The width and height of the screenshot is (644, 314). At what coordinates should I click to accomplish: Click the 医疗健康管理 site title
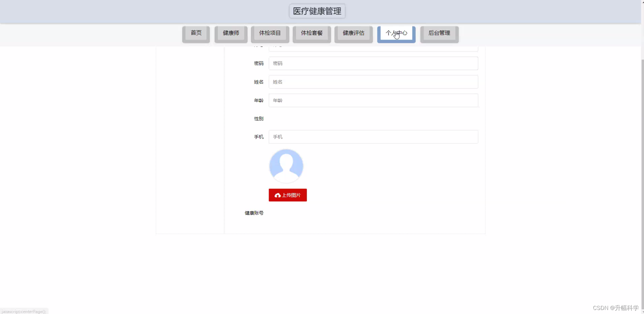pos(317,11)
